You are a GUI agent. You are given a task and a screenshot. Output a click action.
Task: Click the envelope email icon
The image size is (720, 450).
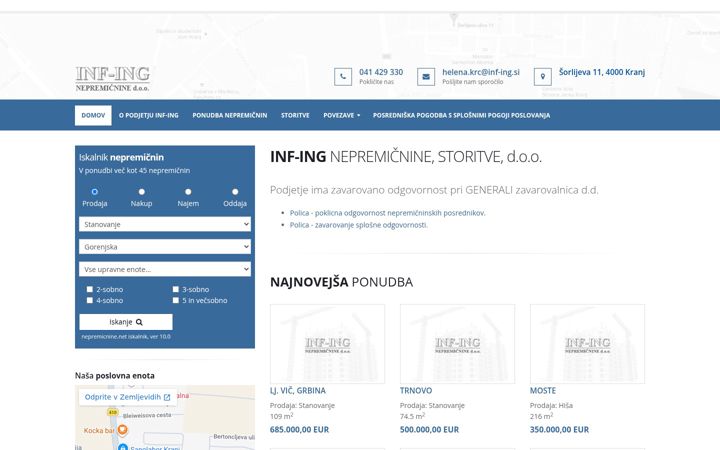[x=426, y=77]
